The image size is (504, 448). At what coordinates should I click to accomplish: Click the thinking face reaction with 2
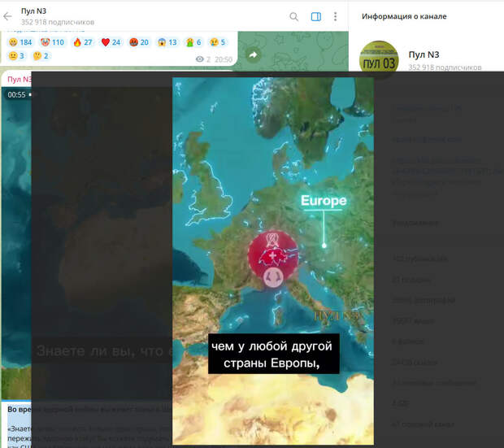tap(41, 56)
